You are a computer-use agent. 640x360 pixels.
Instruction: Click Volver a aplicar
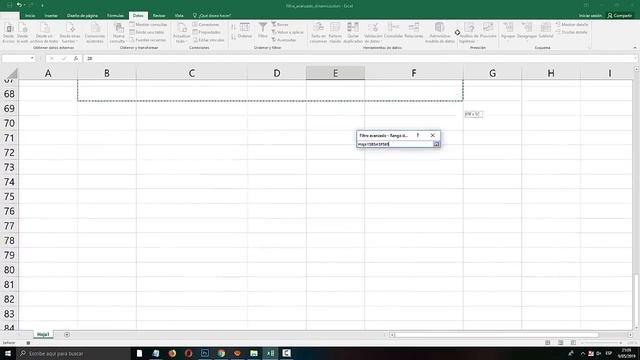pos(287,32)
